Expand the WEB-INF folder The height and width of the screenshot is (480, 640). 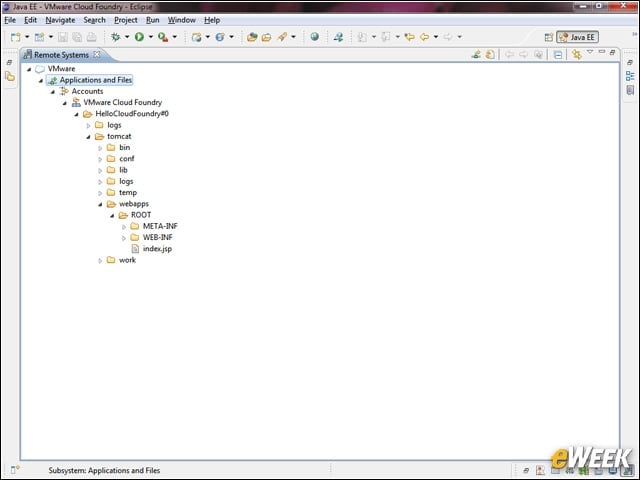pos(124,238)
